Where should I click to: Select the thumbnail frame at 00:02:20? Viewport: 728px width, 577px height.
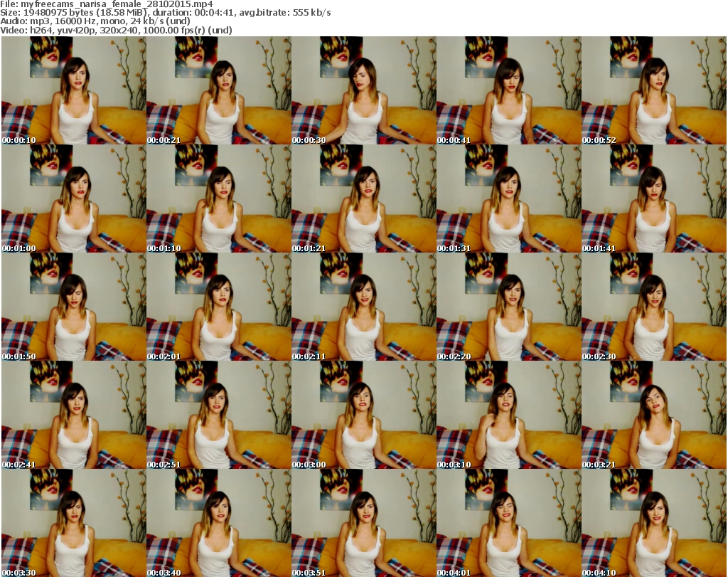pos(509,307)
